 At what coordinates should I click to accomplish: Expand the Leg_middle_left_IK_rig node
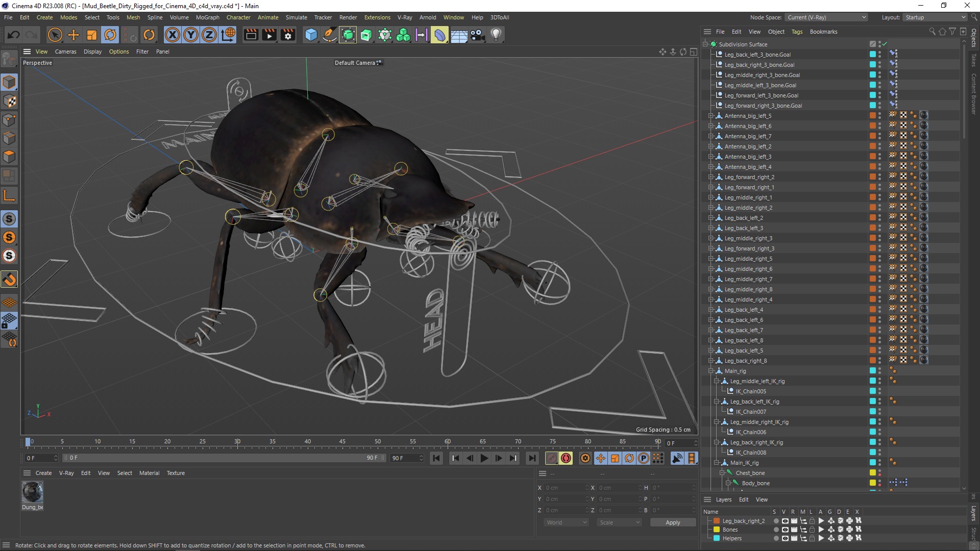pos(716,381)
